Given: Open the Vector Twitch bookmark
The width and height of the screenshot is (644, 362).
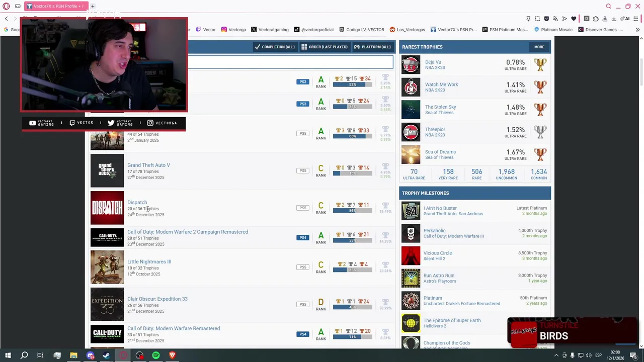Looking at the screenshot, I should pos(206,30).
